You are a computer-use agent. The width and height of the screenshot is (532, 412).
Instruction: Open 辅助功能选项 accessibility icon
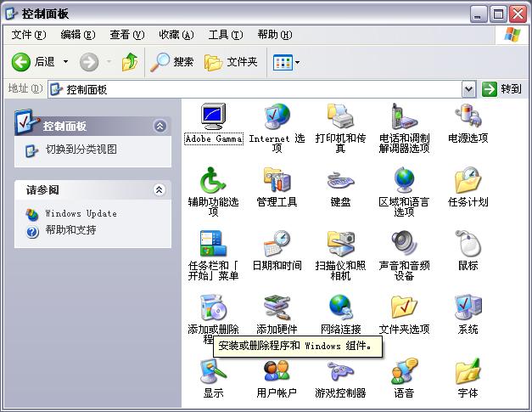[213, 180]
